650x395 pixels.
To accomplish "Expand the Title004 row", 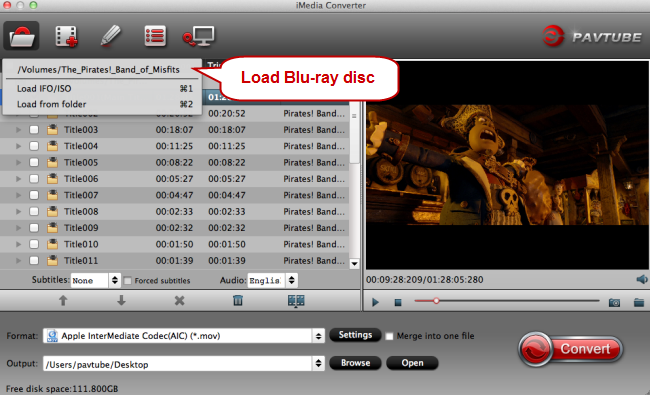I will coord(18,146).
